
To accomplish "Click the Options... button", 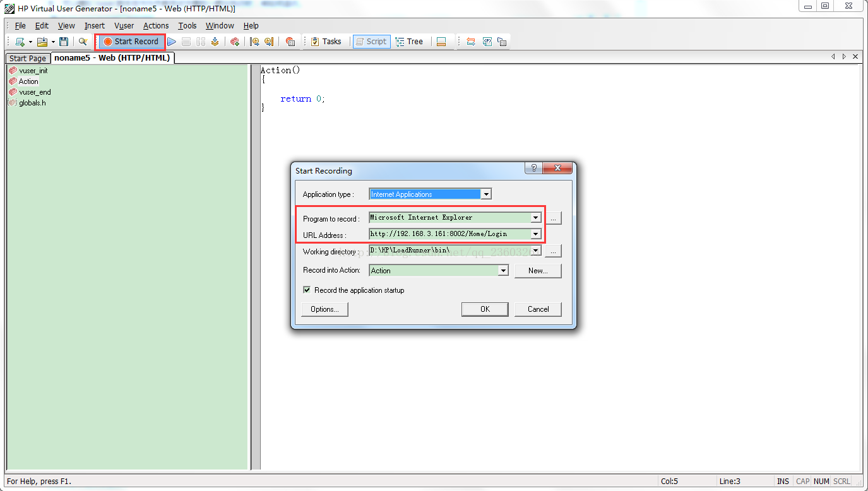I will point(325,309).
